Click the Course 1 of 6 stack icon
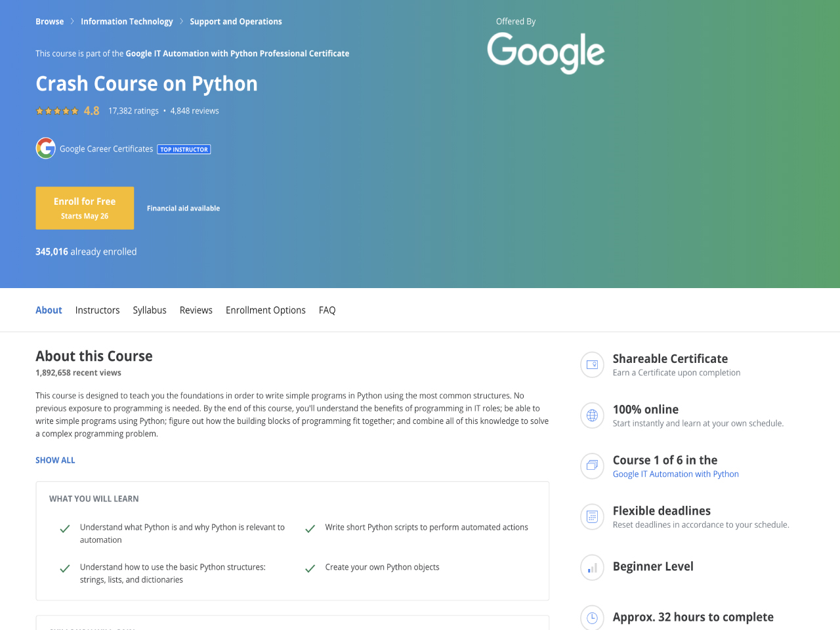Viewport: 840px width, 630px height. tap(592, 466)
